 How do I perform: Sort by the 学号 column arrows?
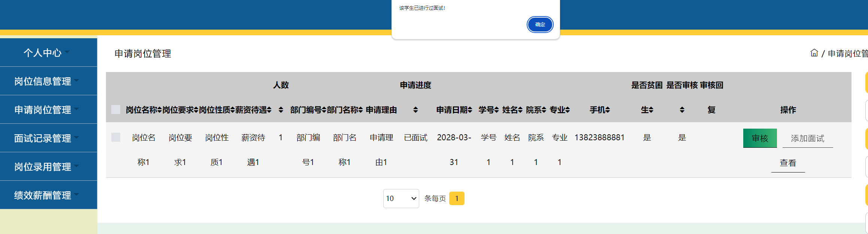click(x=496, y=110)
